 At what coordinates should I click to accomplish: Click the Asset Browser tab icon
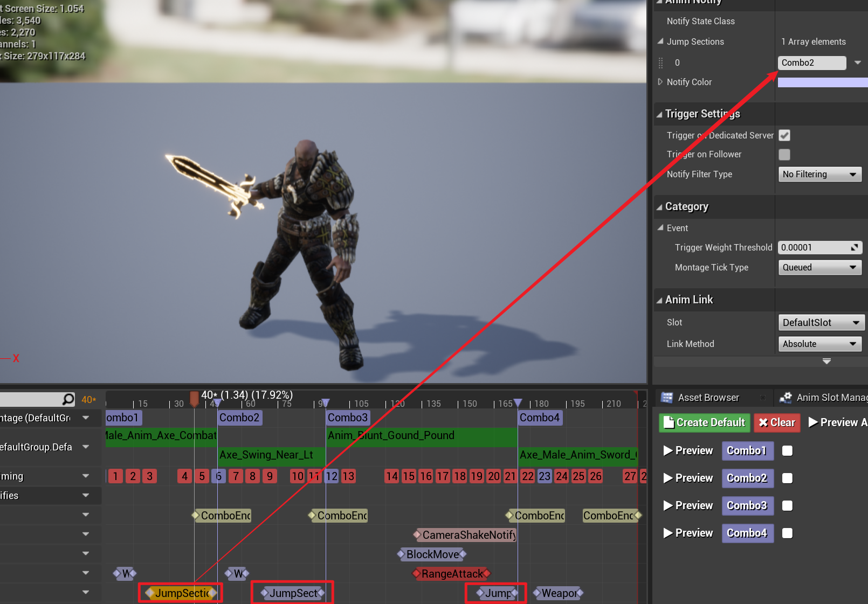coord(667,398)
